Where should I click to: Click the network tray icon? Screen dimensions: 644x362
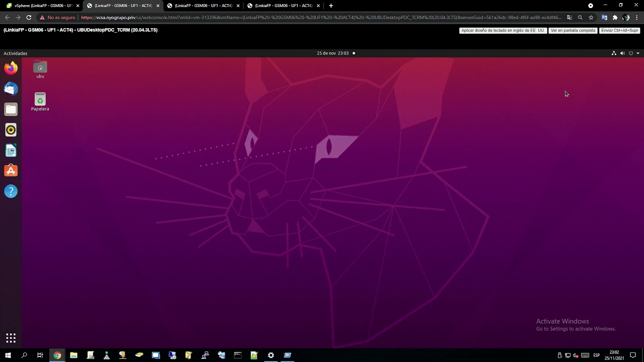pos(568,355)
